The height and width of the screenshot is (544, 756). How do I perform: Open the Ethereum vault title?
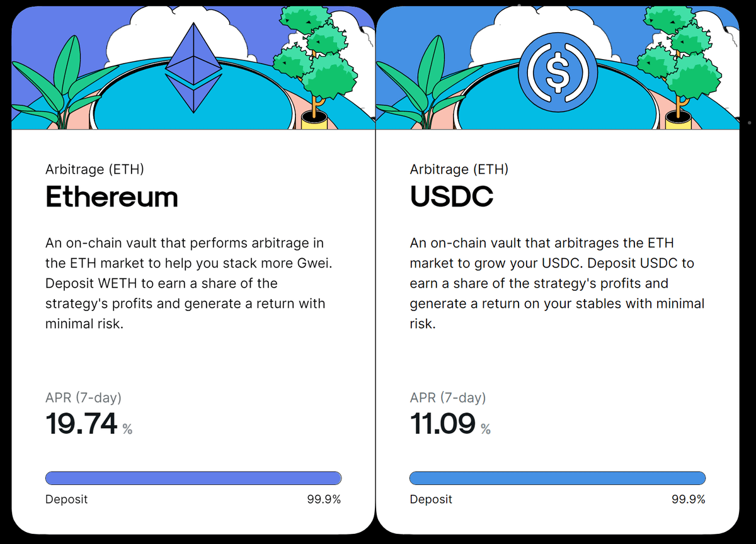pyautogui.click(x=112, y=197)
